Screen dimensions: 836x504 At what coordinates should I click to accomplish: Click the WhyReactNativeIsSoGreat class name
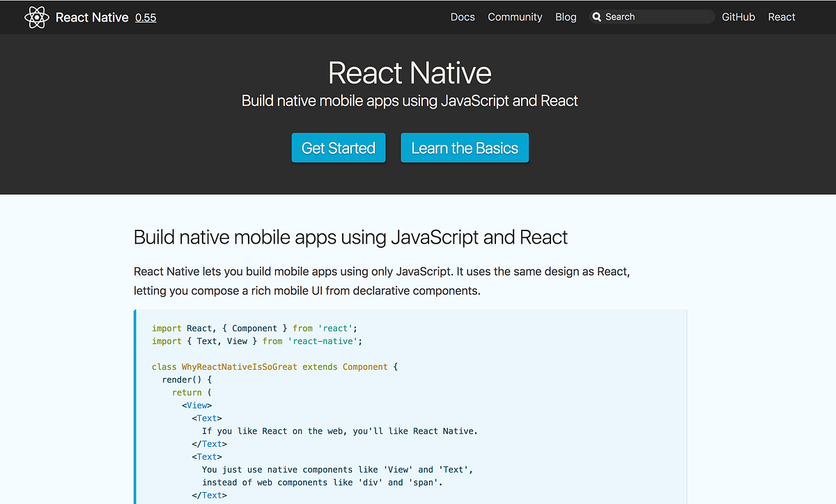(x=240, y=366)
